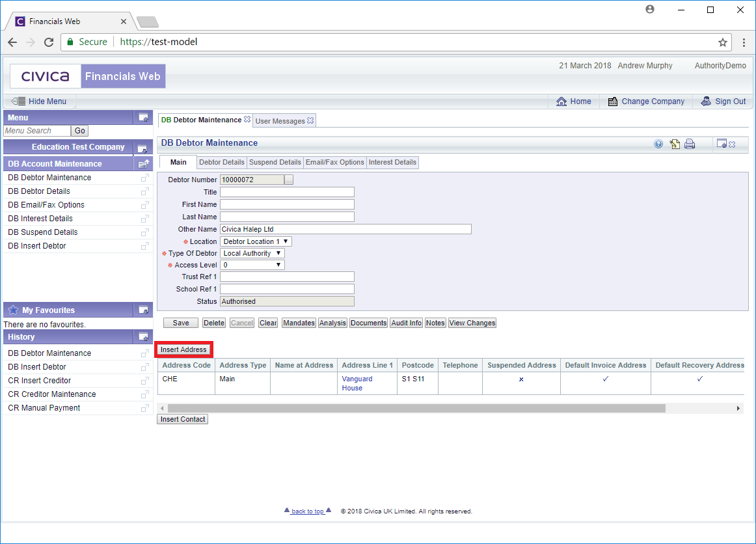The height and width of the screenshot is (544, 756).
Task: Open CR Manual Payment new window icon
Action: (x=144, y=408)
